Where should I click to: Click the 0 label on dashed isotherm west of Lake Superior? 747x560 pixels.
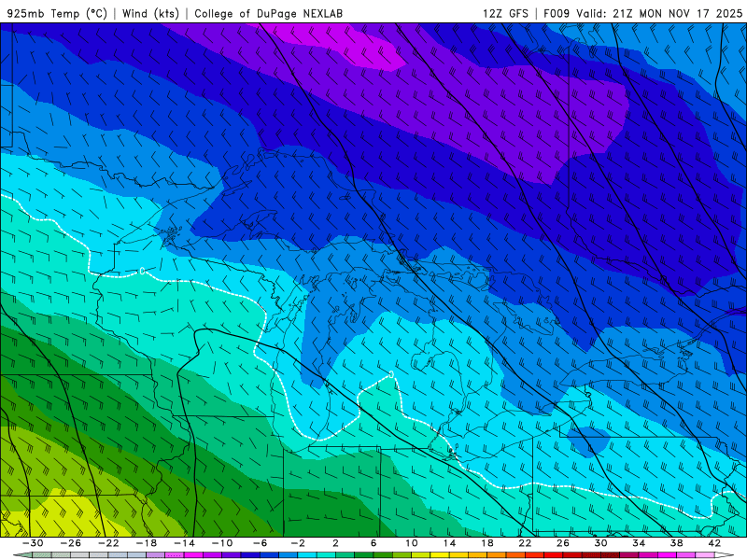[x=142, y=271]
